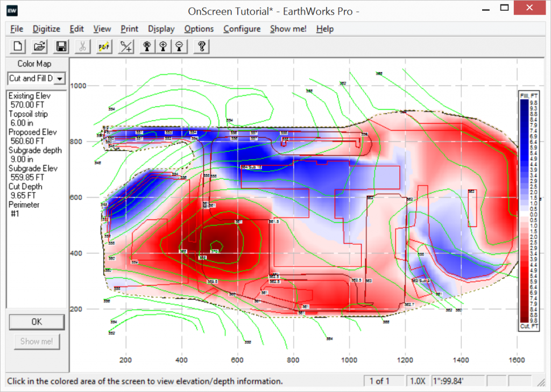Viewport: 551px width, 392px height.
Task: Click the Cut scissors toolbar icon
Action: [x=82, y=46]
